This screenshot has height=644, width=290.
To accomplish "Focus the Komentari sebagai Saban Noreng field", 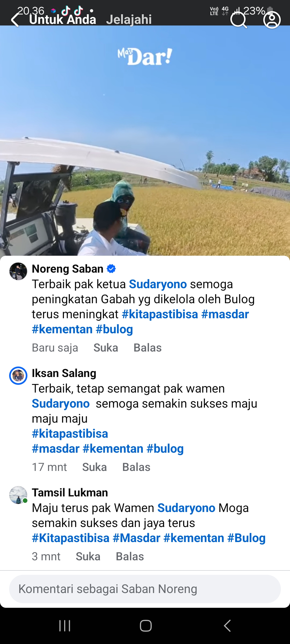I will [x=145, y=589].
